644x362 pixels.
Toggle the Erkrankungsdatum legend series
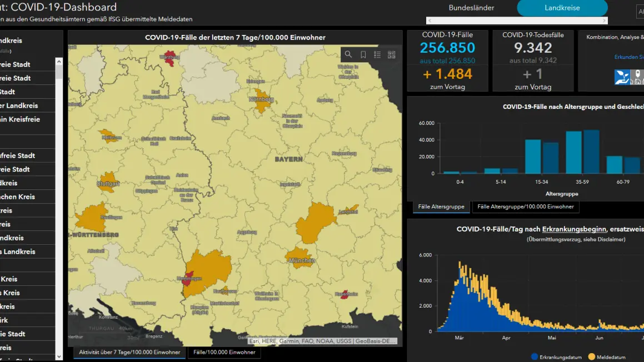click(557, 356)
